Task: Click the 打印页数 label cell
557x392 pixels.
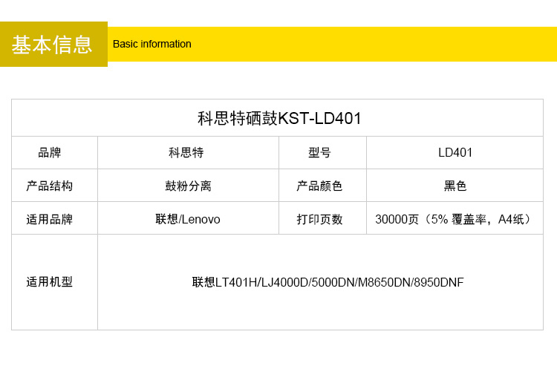Action: 320,219
